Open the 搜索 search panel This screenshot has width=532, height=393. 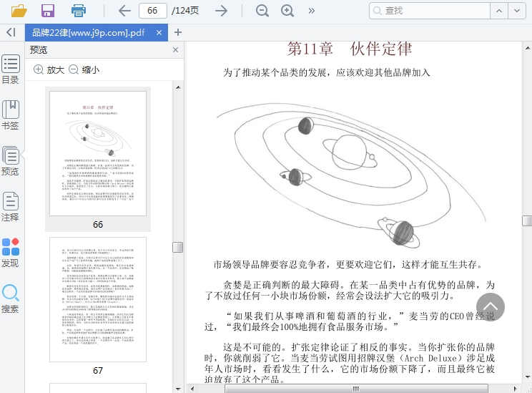click(x=11, y=299)
